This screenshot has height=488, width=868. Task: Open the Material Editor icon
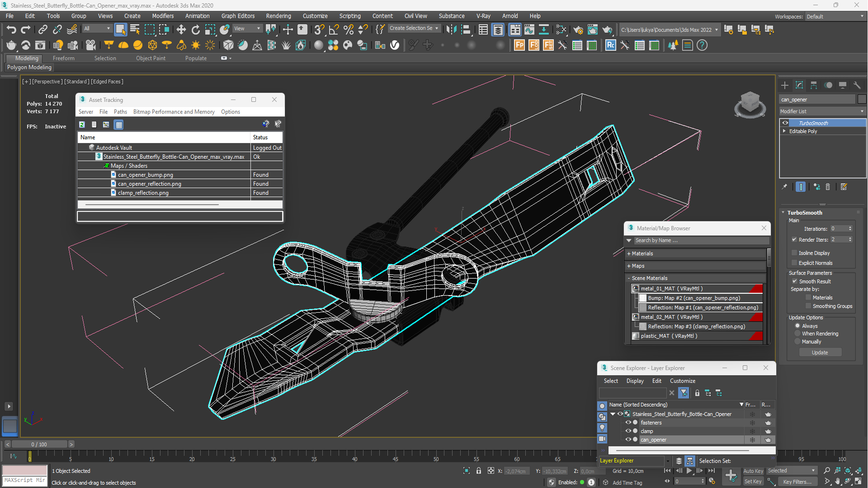coord(561,30)
